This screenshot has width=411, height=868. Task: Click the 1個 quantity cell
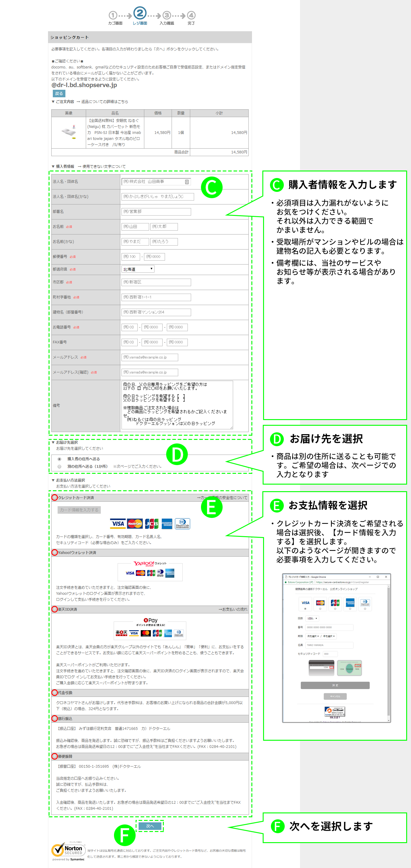[181, 132]
